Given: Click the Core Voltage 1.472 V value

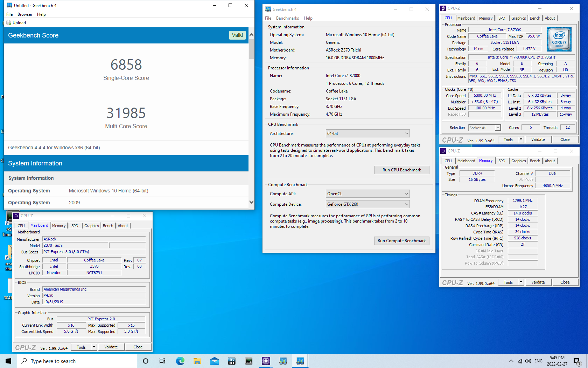Looking at the screenshot, I should 529,49.
